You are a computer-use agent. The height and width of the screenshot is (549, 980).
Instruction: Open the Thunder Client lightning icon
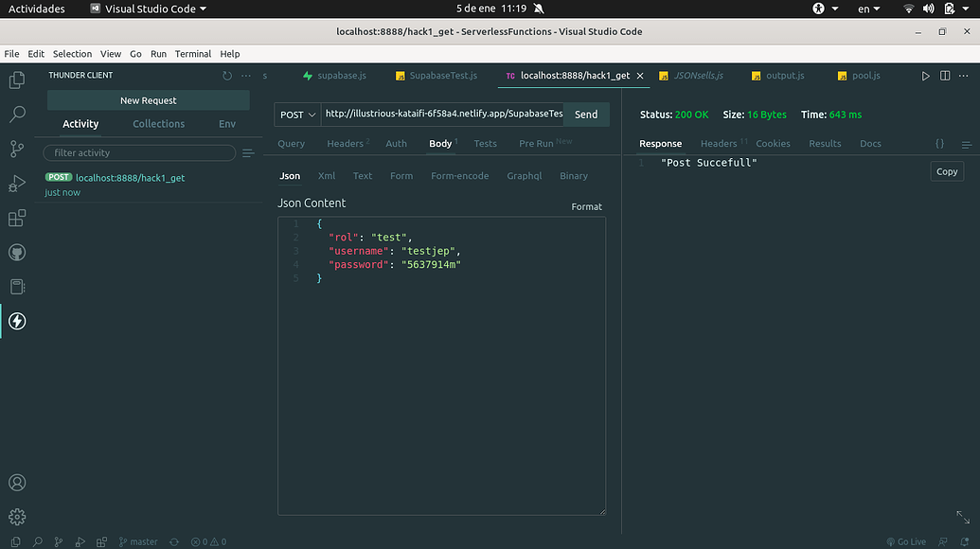[x=17, y=321]
